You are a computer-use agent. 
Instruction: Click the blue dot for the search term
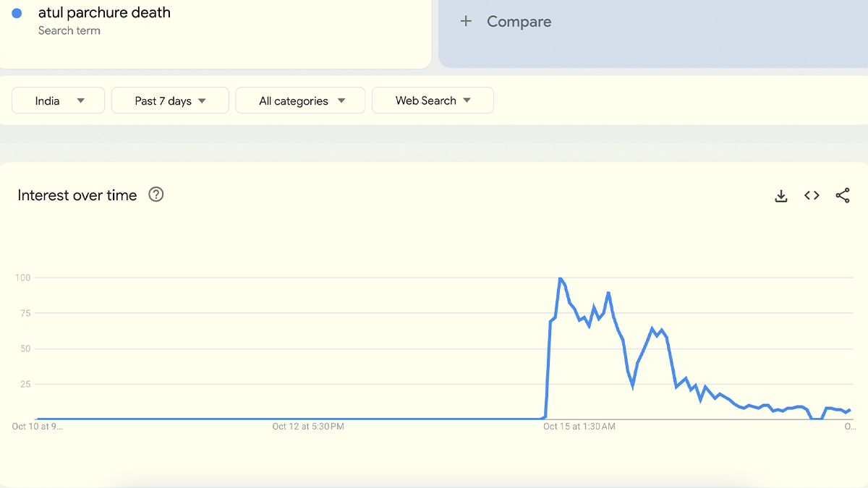[17, 13]
